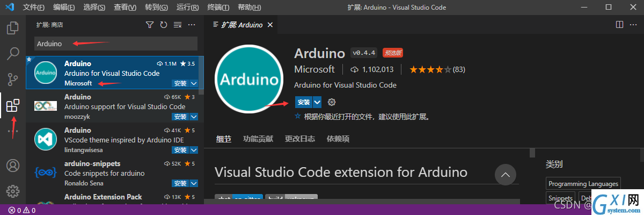This screenshot has width=644, height=215.
Task: Switch to the 依赖项 tab
Action: pyautogui.click(x=338, y=139)
